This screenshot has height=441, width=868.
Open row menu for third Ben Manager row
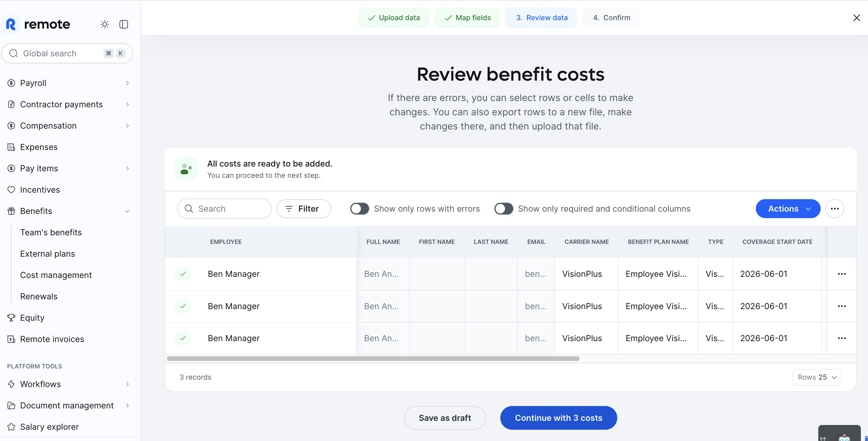click(x=842, y=338)
